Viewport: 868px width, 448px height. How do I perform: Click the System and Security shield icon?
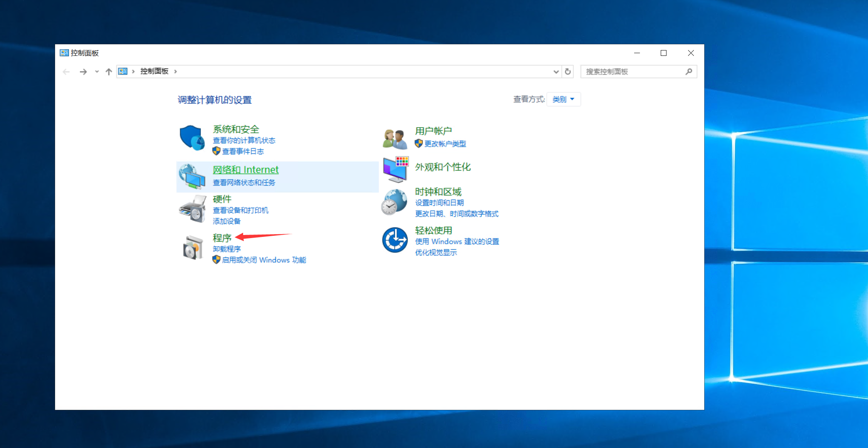[x=192, y=138]
